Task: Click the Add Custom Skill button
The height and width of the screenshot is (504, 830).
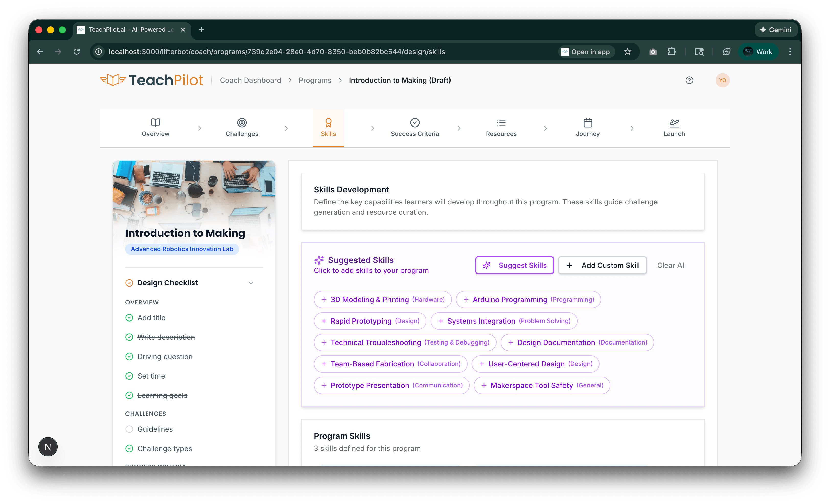Action: click(602, 265)
